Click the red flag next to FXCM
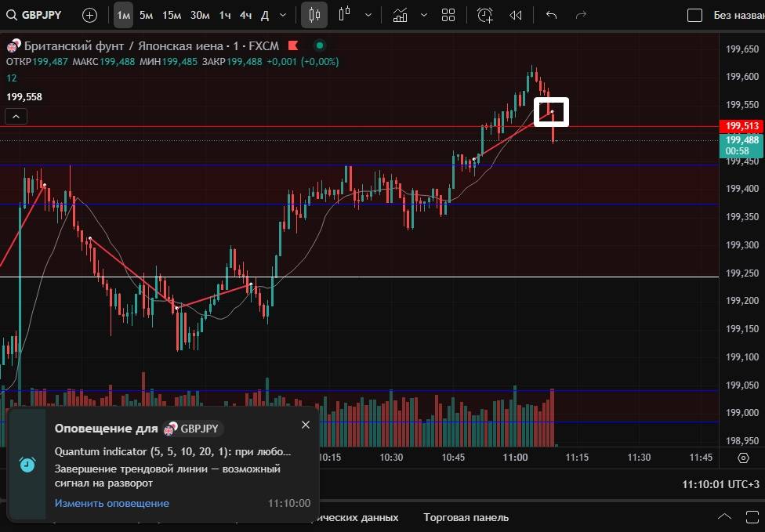The width and height of the screenshot is (765, 532). coord(294,45)
